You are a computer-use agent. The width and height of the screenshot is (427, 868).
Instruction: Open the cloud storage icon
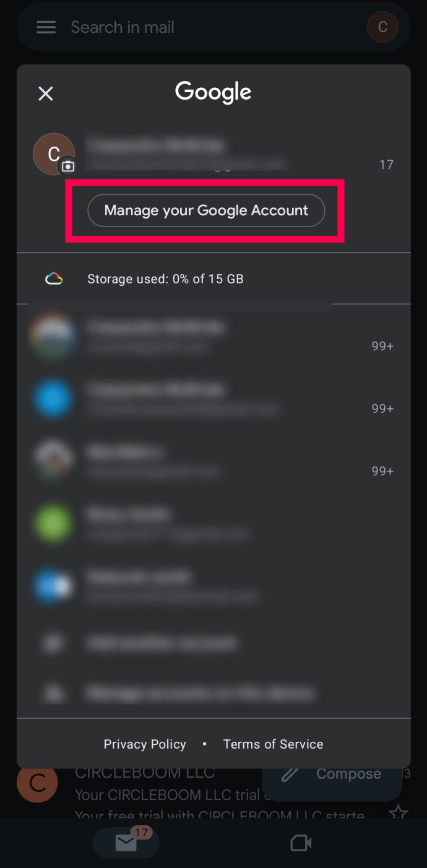coord(54,279)
